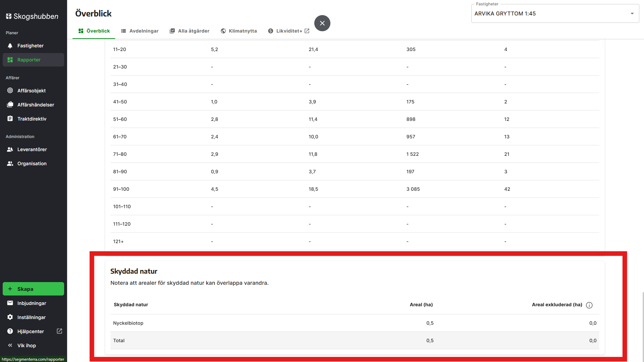
Task: Click the Inbjudningar envelope icon
Action: (10, 303)
